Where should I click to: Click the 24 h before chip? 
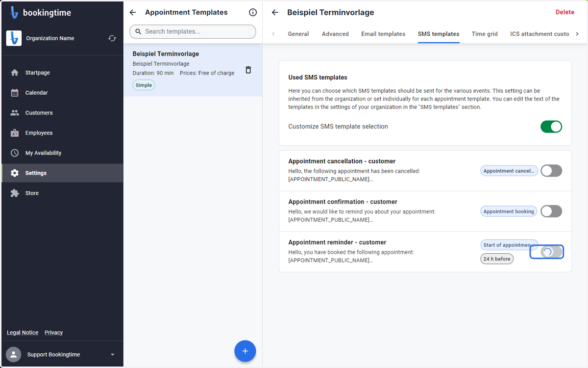[x=497, y=259]
